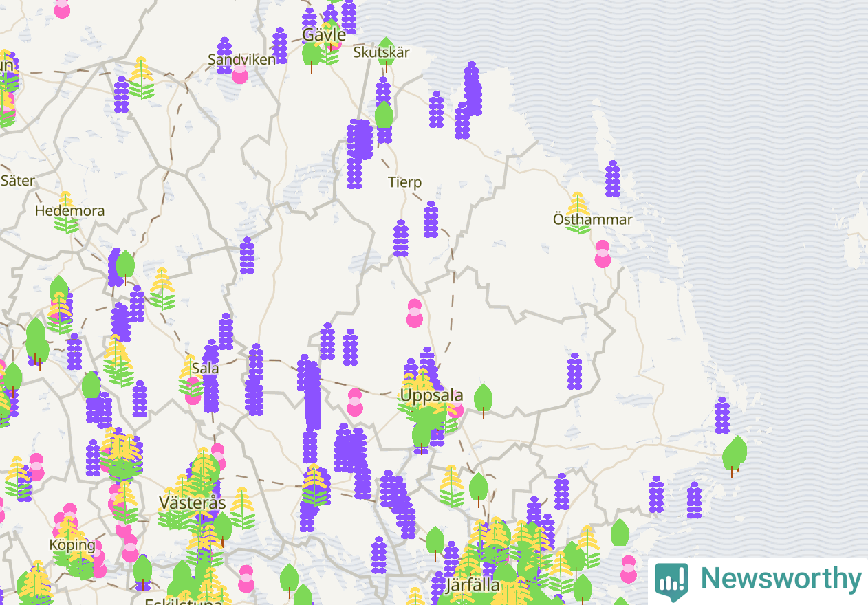This screenshot has width=868, height=605.
Task: Open the pink marker just west of Uppsala
Action: (x=355, y=402)
